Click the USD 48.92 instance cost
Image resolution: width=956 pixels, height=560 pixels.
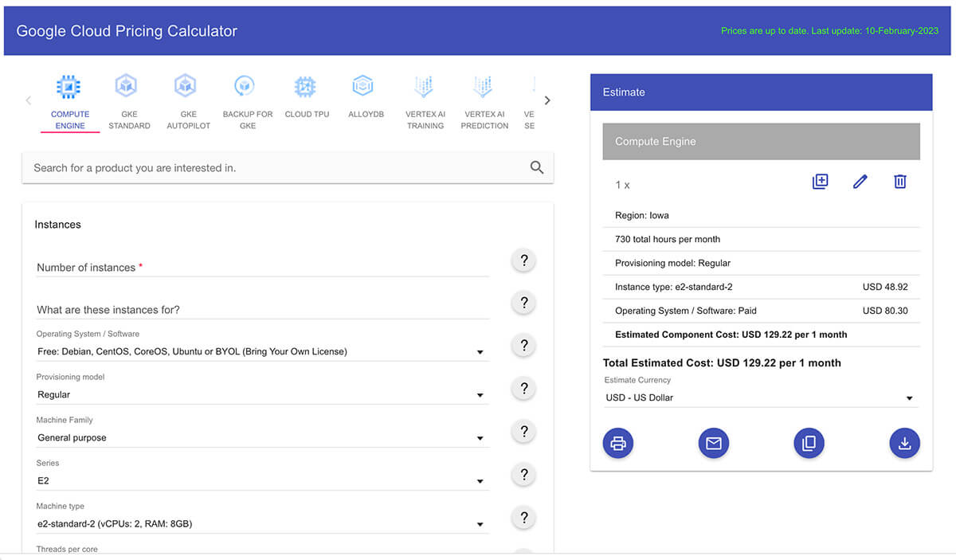coord(885,287)
